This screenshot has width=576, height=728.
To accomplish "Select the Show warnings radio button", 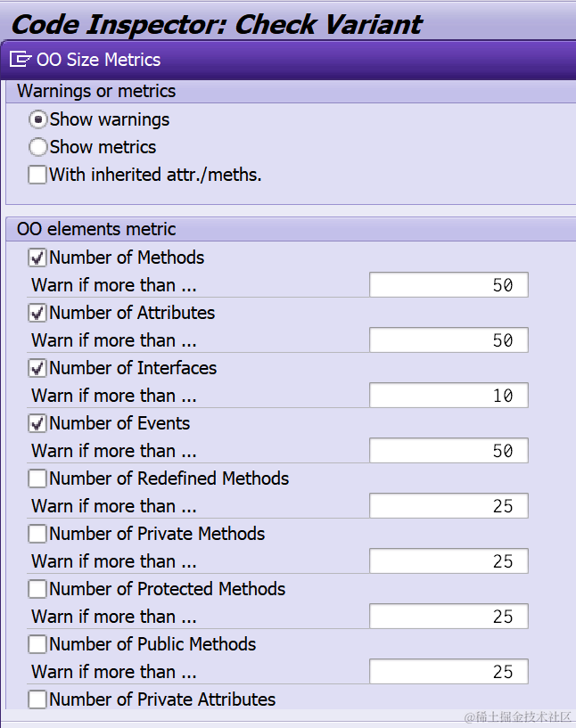I will [38, 119].
